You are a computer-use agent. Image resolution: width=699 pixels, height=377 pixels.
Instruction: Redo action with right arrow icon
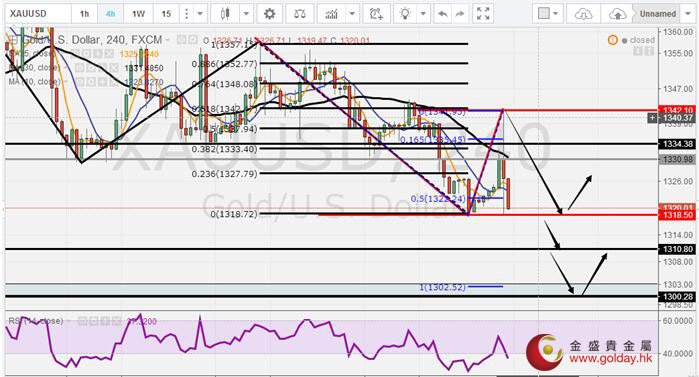coord(460,14)
